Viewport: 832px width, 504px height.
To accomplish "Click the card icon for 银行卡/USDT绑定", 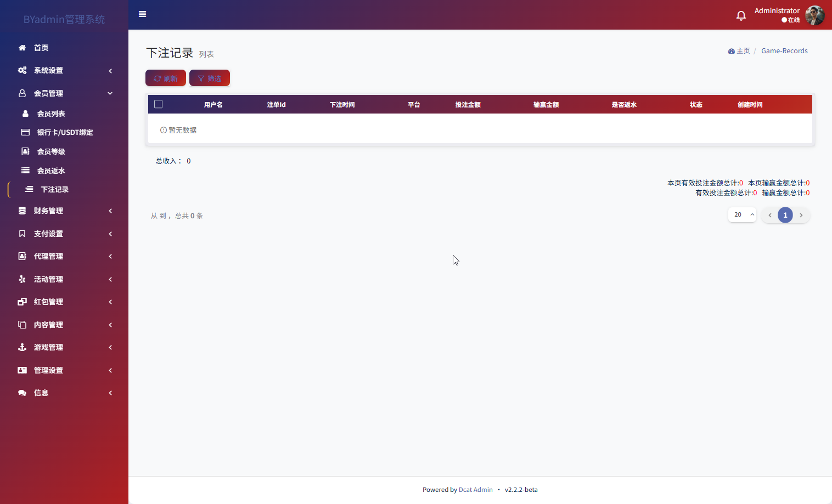I will pyautogui.click(x=25, y=132).
